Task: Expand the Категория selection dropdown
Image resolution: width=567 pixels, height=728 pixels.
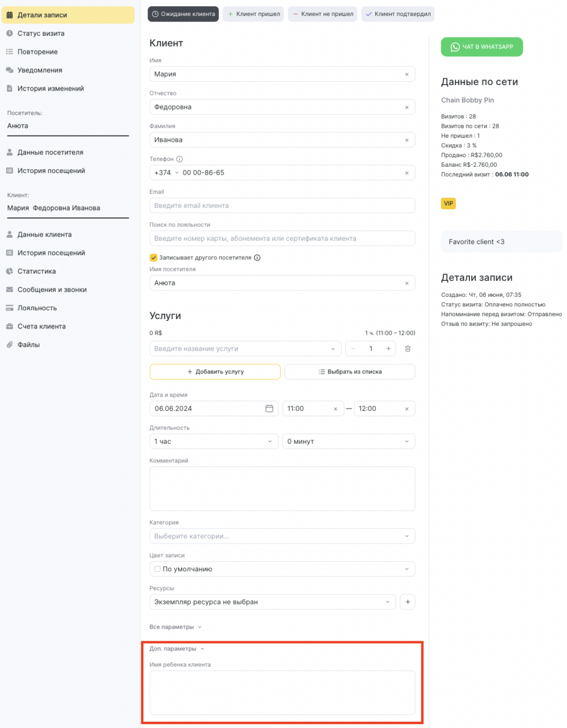Action: click(282, 536)
